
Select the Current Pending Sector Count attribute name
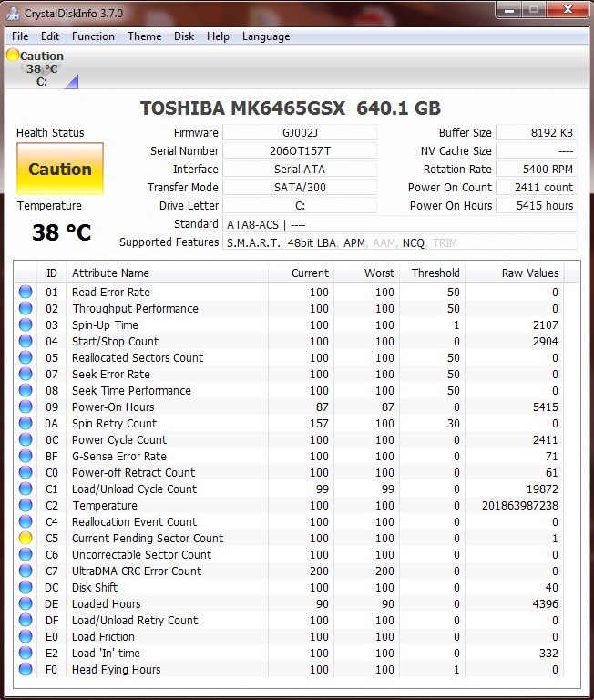pyautogui.click(x=148, y=538)
